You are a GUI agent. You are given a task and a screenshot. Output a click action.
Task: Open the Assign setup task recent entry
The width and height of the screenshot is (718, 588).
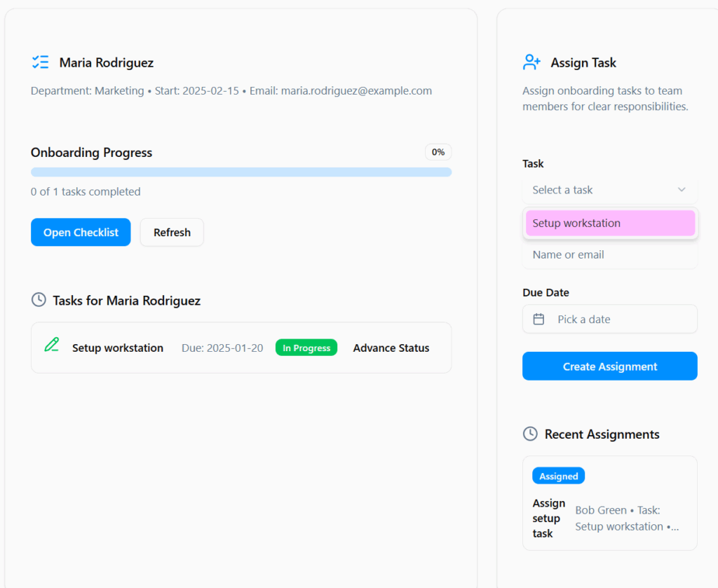pyautogui.click(x=609, y=518)
